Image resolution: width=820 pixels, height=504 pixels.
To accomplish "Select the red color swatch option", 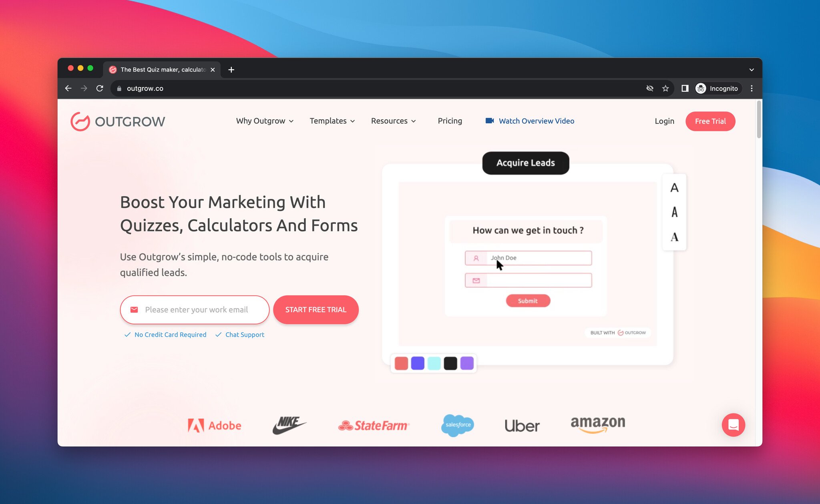I will click(x=402, y=363).
